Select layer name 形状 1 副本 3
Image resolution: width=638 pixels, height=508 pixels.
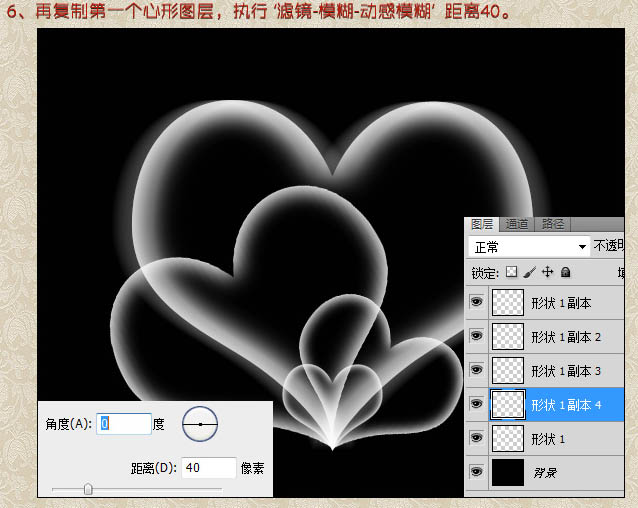[566, 371]
